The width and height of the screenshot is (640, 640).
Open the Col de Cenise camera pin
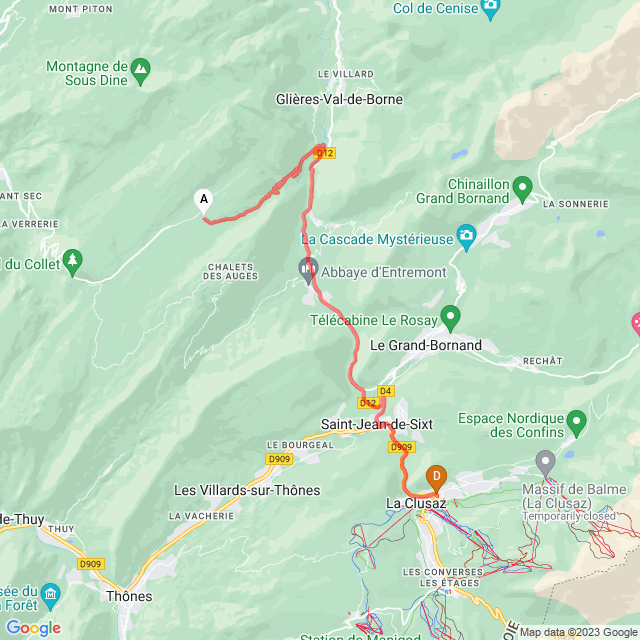pyautogui.click(x=490, y=8)
